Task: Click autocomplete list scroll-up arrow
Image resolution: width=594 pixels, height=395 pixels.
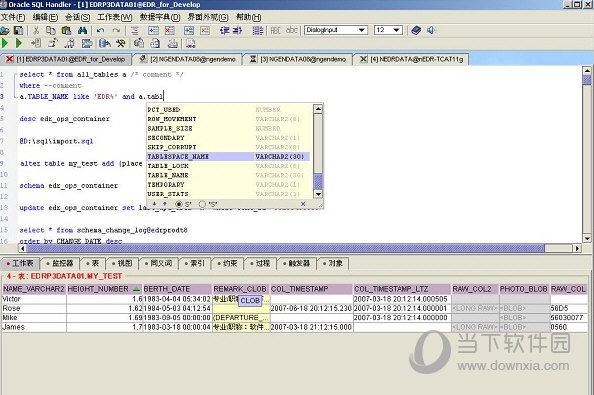Action: click(318, 109)
